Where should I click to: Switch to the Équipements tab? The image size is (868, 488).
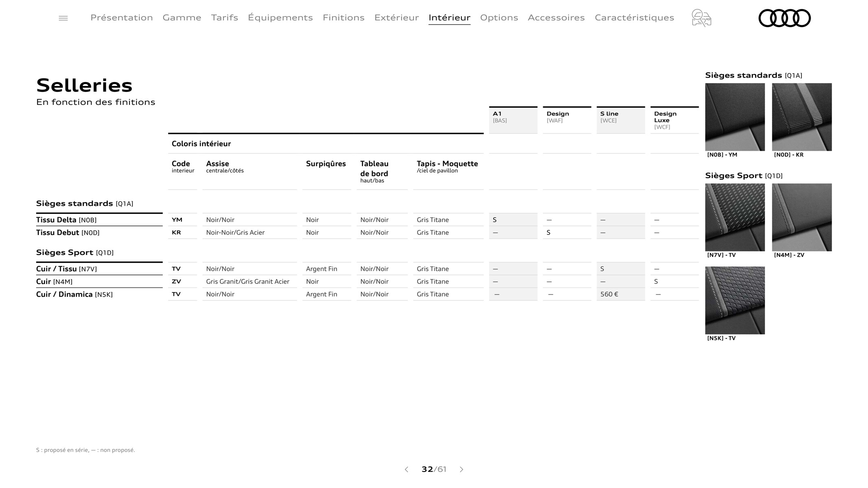280,17
